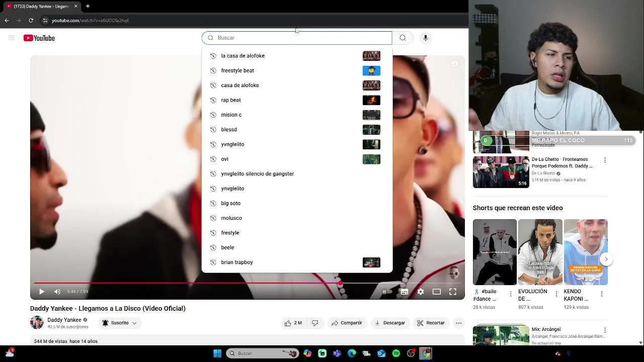The width and height of the screenshot is (644, 362).
Task: Start voice search with the microphone icon
Action: click(x=426, y=38)
